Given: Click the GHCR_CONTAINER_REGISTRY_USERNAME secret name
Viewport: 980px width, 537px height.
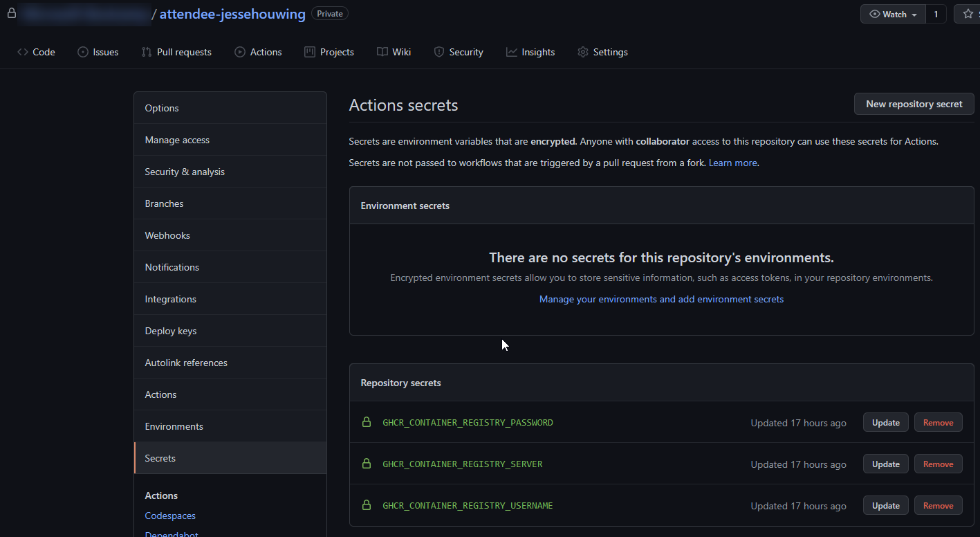Looking at the screenshot, I should (x=468, y=506).
